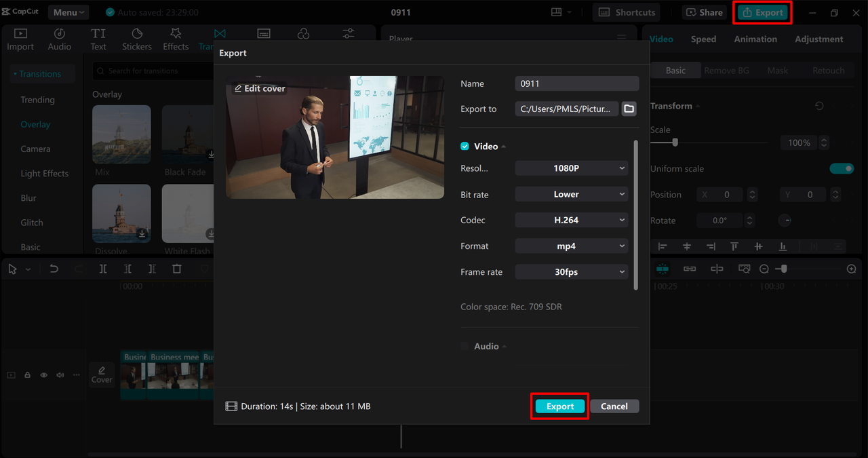The height and width of the screenshot is (458, 868).
Task: Click the Delete left trim icon
Action: point(127,269)
